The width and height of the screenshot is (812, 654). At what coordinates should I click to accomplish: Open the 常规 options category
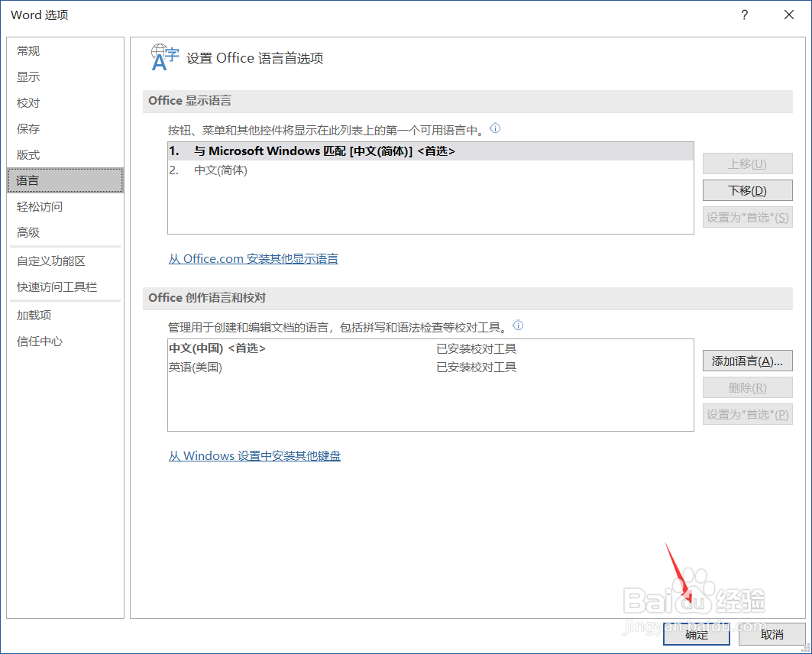[65, 50]
